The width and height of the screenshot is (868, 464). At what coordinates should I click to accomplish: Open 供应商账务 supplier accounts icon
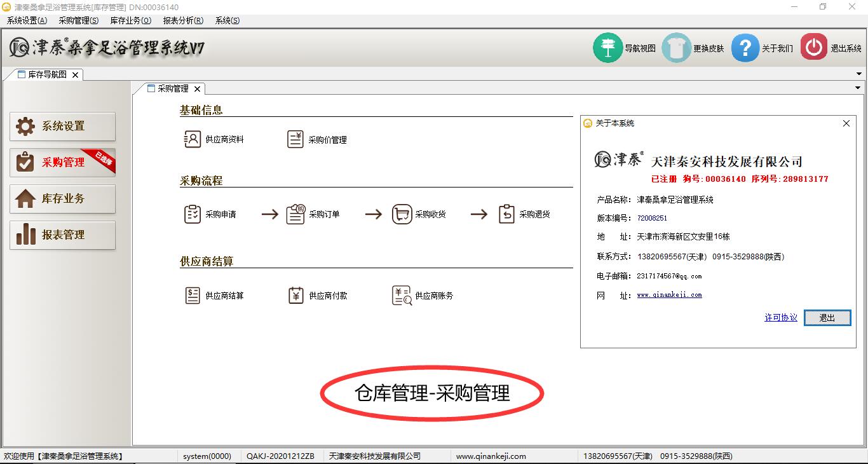[402, 296]
